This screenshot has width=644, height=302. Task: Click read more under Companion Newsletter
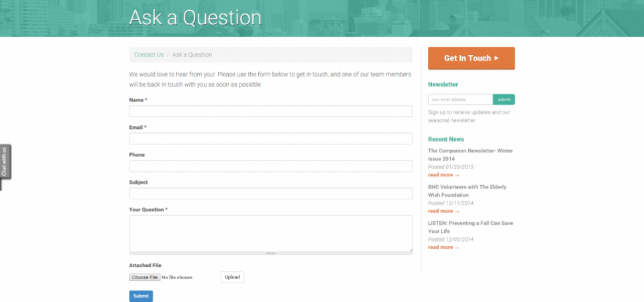443,175
